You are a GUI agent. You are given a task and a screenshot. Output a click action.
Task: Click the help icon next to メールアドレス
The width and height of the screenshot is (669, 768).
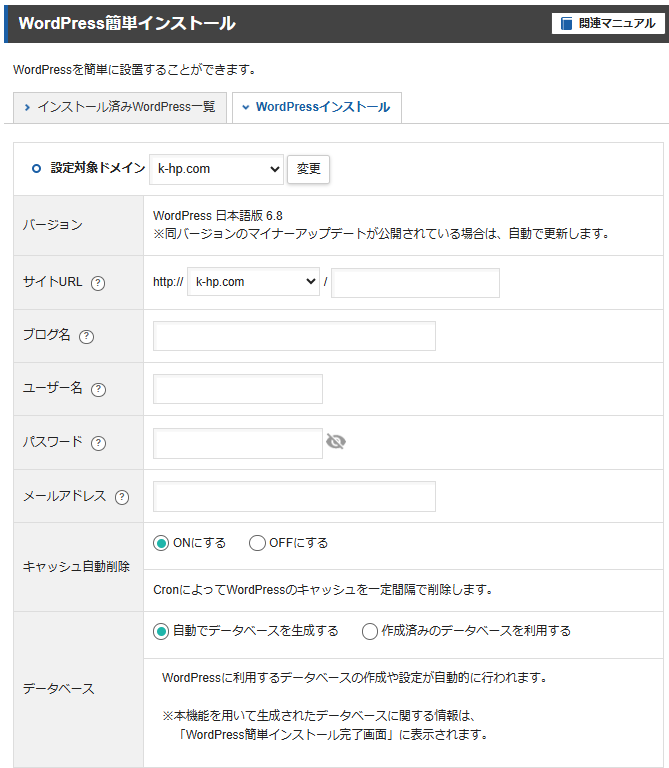click(122, 497)
